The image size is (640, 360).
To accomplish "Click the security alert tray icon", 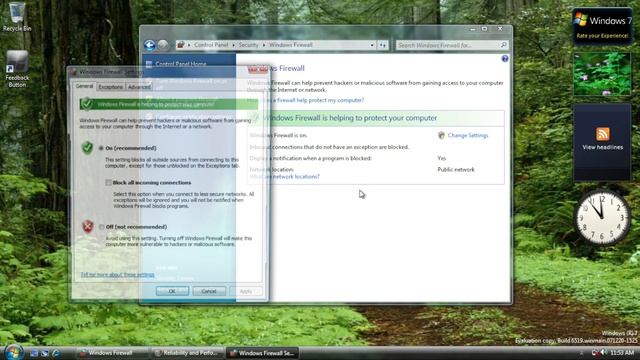I will 596,353.
